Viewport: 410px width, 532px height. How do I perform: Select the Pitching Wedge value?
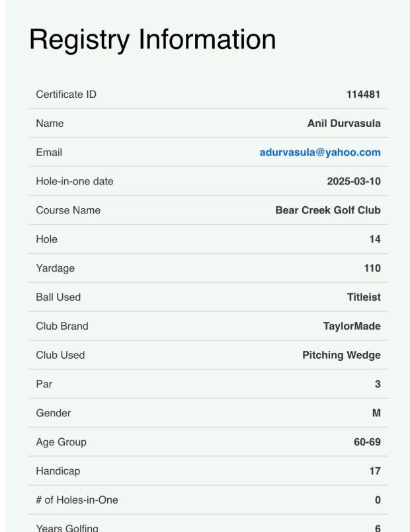[341, 355]
